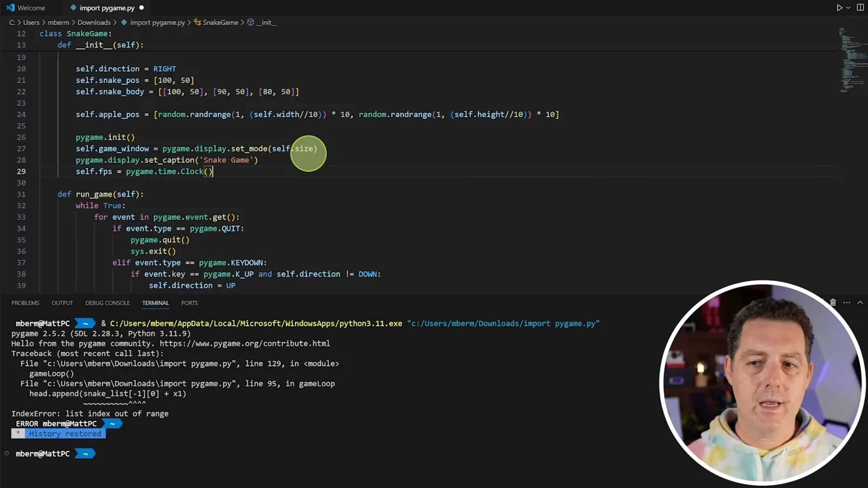
Task: Open the PROBLEMS panel tab
Action: (x=25, y=303)
